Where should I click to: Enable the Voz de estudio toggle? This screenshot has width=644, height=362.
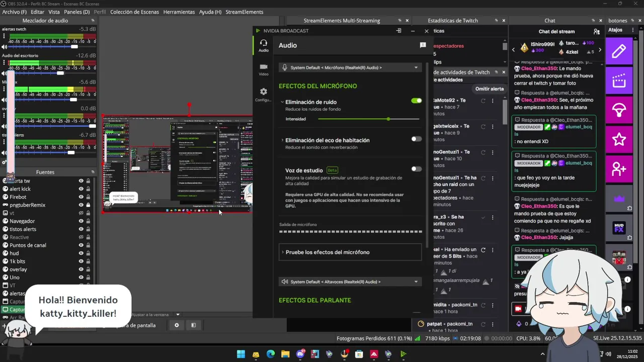click(416, 169)
